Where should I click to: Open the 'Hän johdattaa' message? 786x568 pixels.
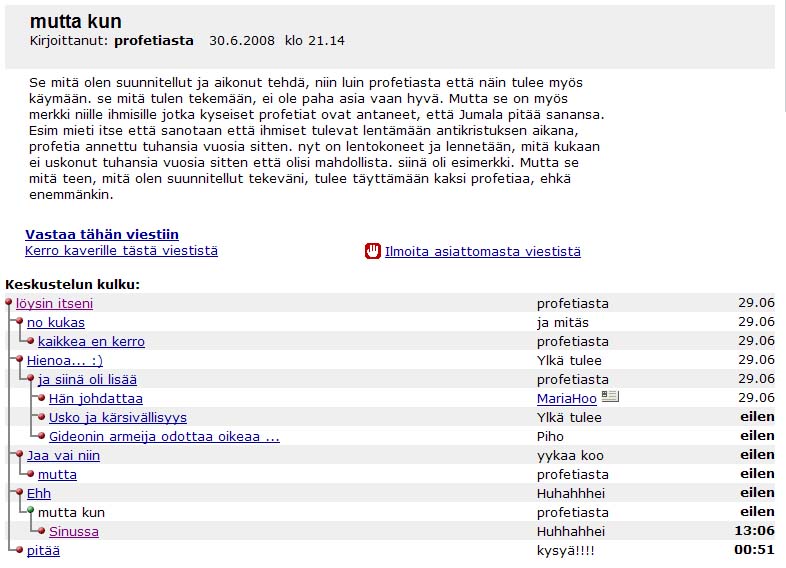coord(96,398)
